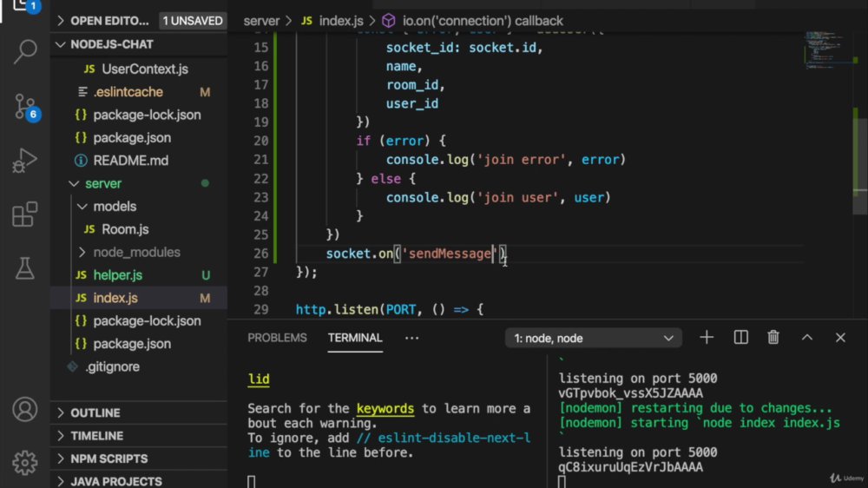Click io.on('connection') callback breadcrumb
This screenshot has width=868, height=488.
[x=482, y=21]
